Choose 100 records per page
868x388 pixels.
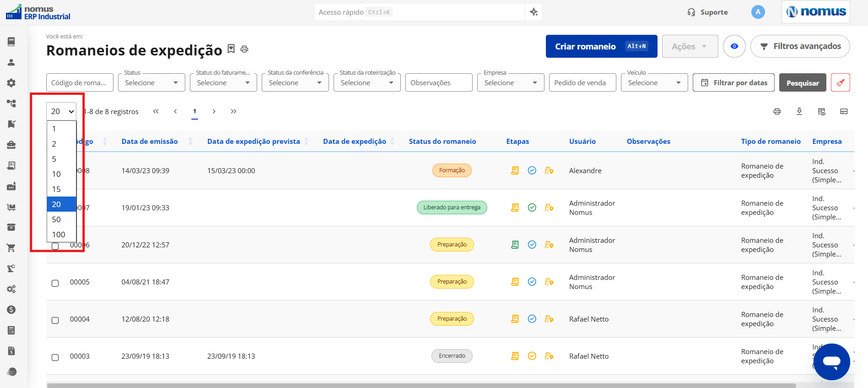click(61, 235)
